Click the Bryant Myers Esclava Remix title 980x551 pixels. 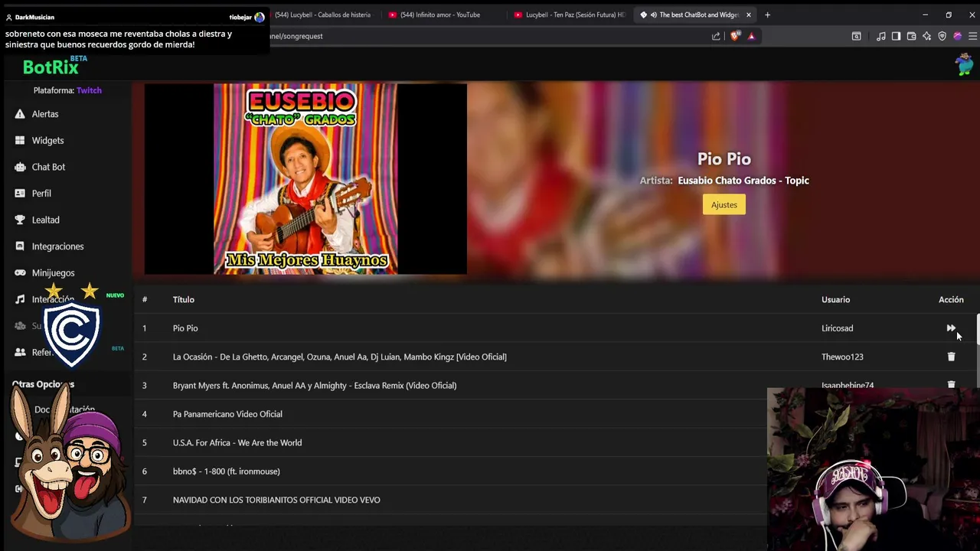pos(315,385)
